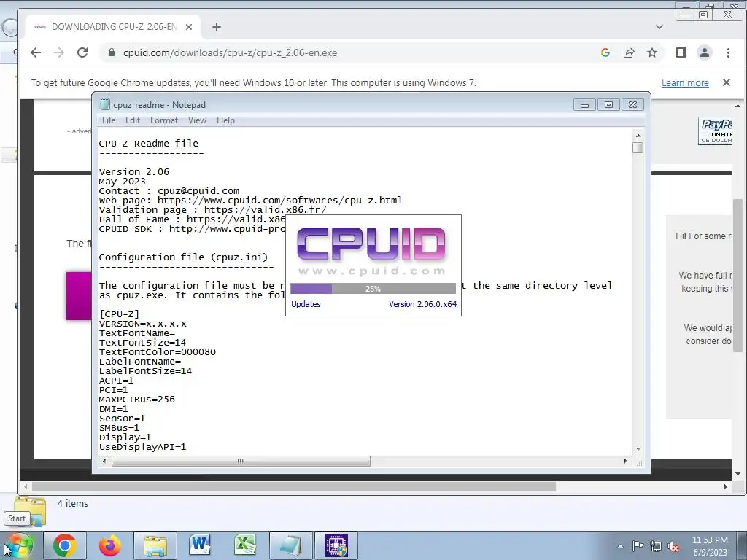
Task: Switch to Notepad taskbar button
Action: [x=290, y=545]
